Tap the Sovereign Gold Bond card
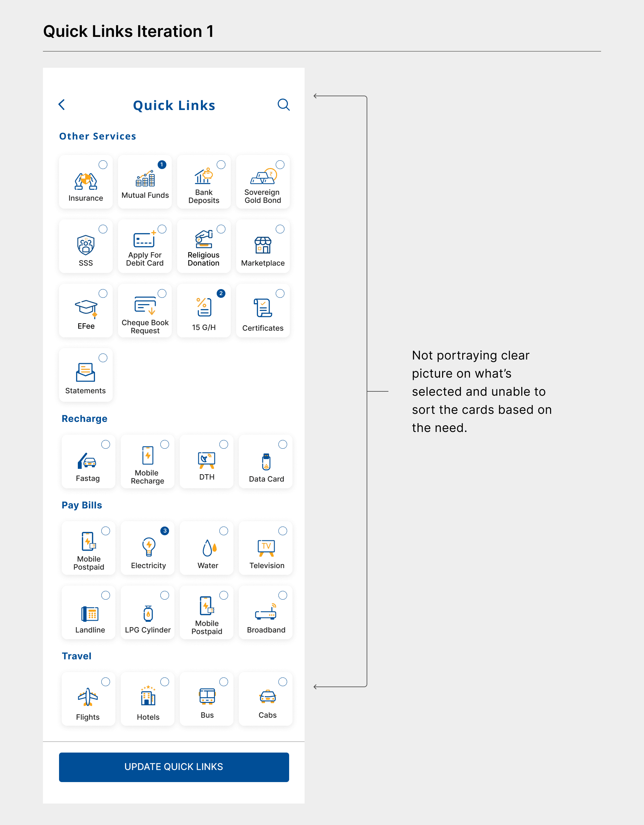Image resolution: width=644 pixels, height=825 pixels. 263,182
